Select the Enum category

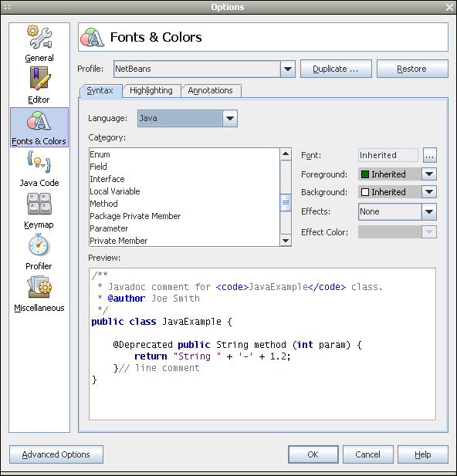click(184, 154)
